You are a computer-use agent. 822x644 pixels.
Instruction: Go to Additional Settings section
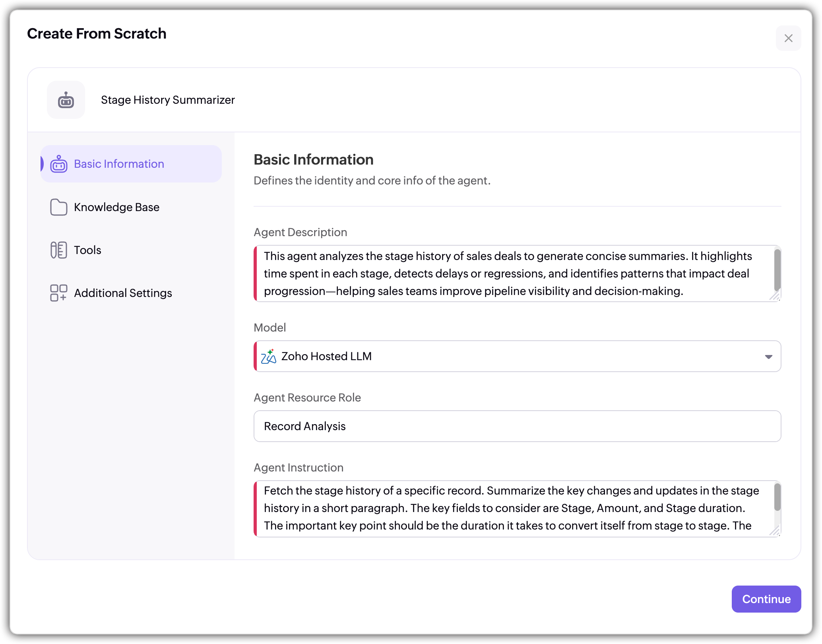[123, 293]
